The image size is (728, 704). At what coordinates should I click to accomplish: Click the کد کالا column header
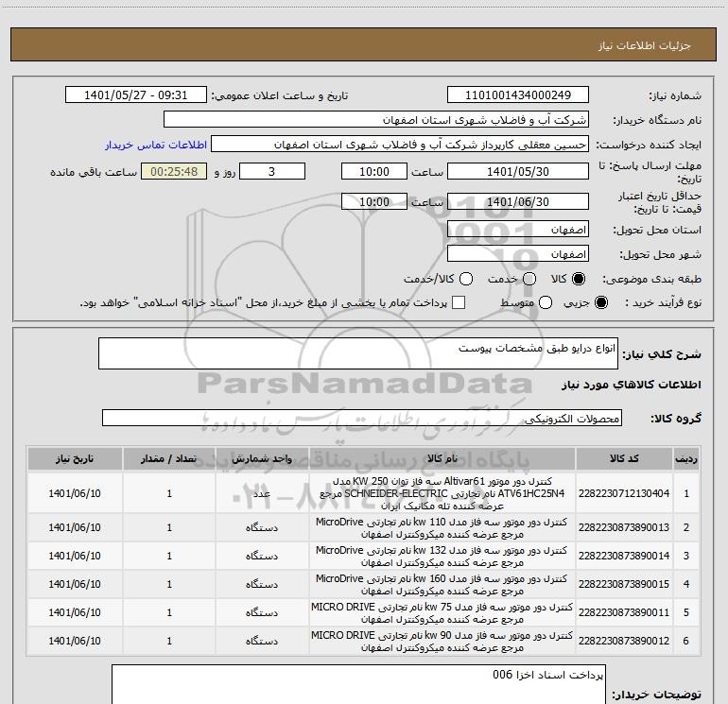624,458
